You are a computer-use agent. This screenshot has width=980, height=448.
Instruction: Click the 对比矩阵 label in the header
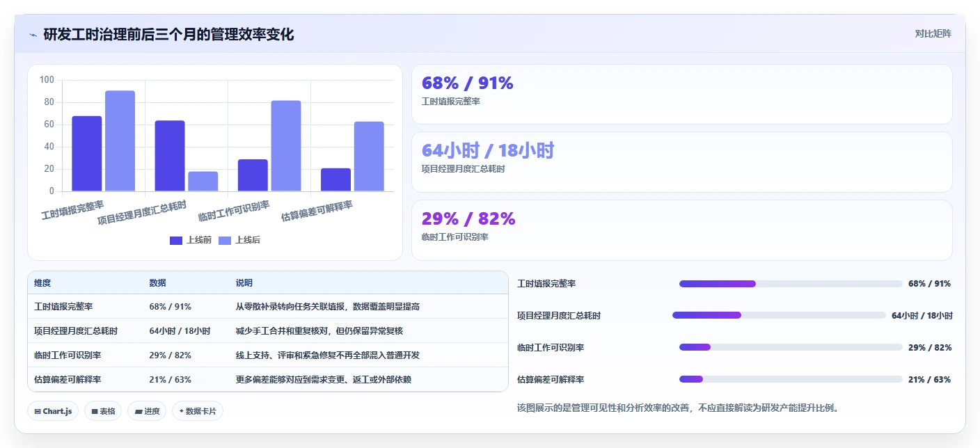[933, 33]
